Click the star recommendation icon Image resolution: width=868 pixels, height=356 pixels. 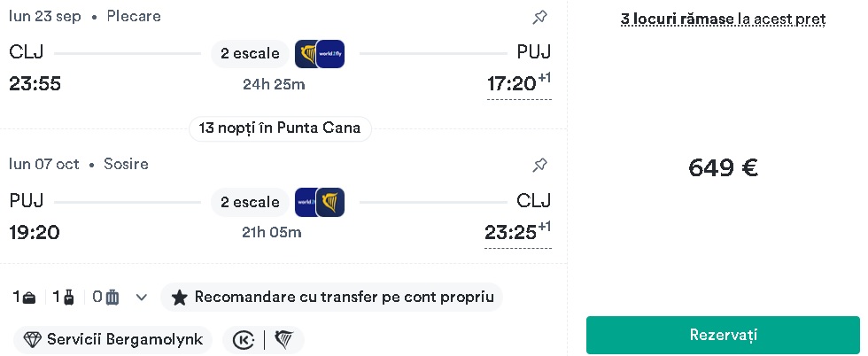click(x=179, y=298)
